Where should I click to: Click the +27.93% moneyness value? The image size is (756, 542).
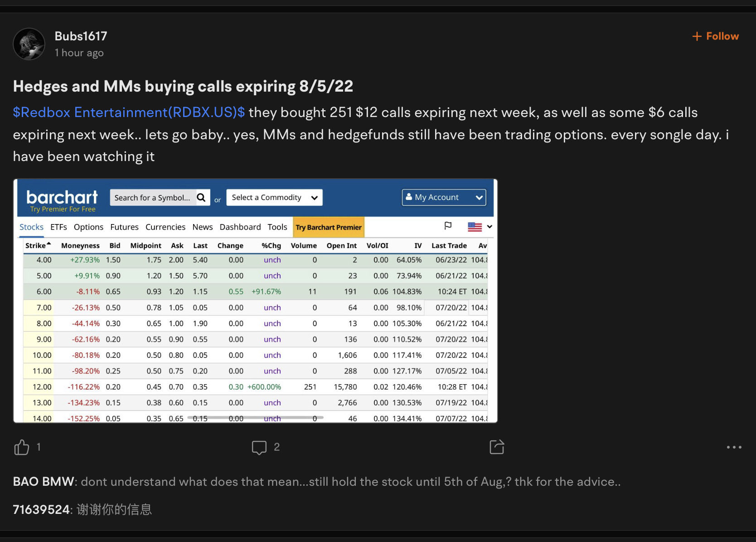(x=85, y=260)
